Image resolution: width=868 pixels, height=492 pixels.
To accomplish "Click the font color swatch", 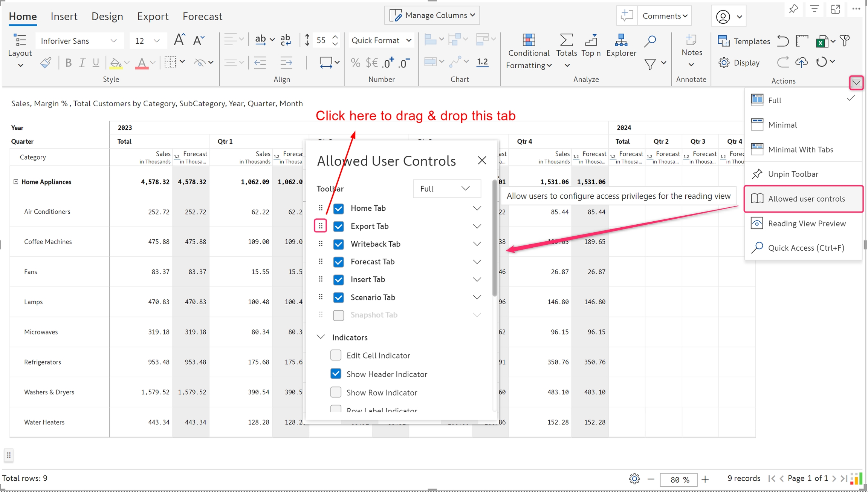I will 142,63.
